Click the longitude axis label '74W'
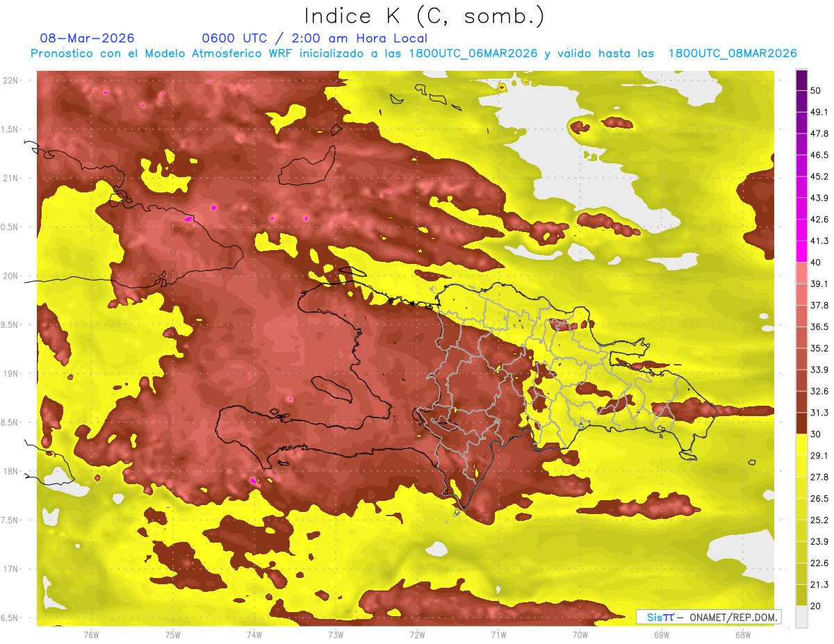The image size is (834, 644). tap(254, 634)
